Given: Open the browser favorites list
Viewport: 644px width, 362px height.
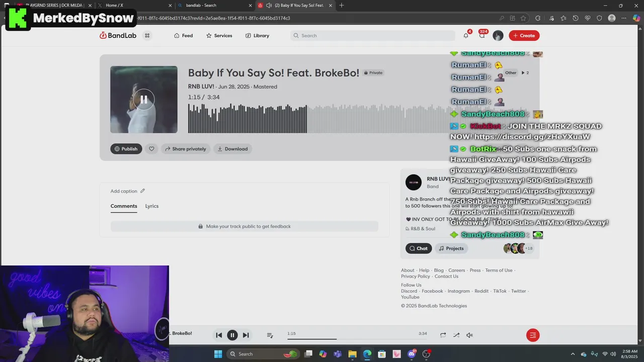Looking at the screenshot, I should pyautogui.click(x=563, y=18).
